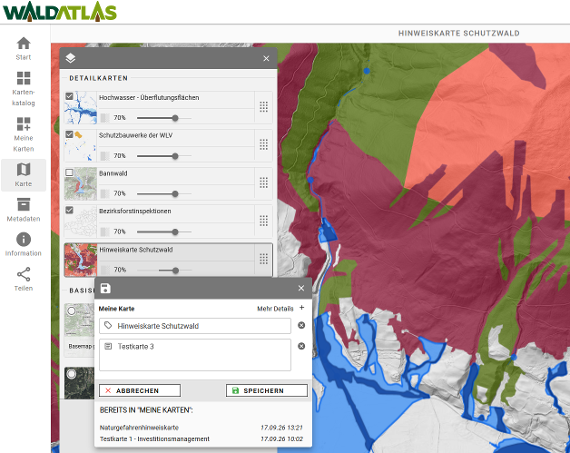Click the Speichern button

266,390
